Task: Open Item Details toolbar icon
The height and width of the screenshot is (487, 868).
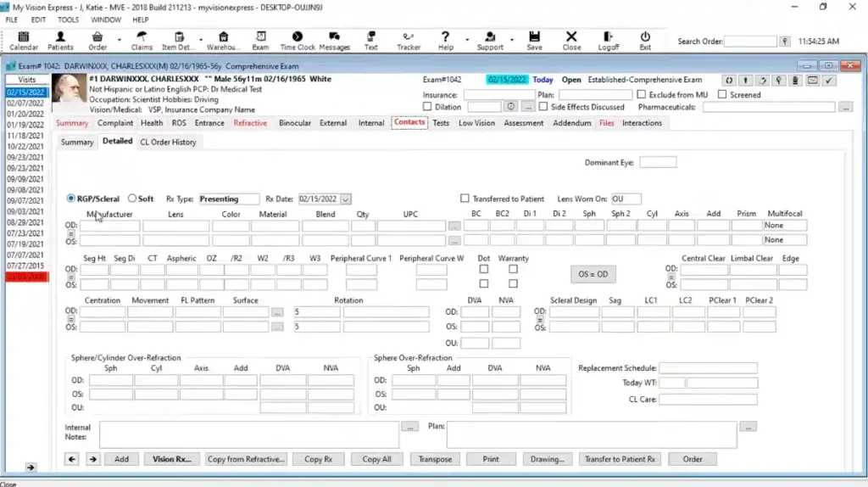Action: 178,41
